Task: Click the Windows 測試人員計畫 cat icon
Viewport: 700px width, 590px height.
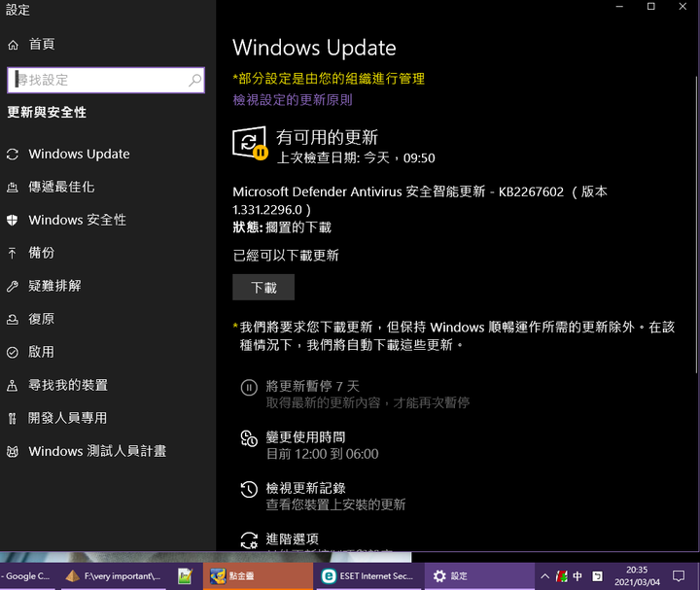Action: click(x=13, y=452)
